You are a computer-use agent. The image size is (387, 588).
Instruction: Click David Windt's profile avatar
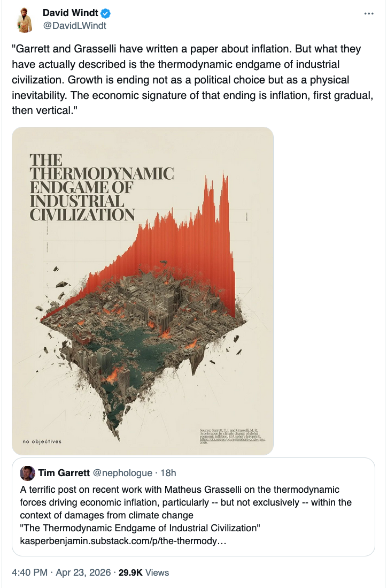[24, 19]
